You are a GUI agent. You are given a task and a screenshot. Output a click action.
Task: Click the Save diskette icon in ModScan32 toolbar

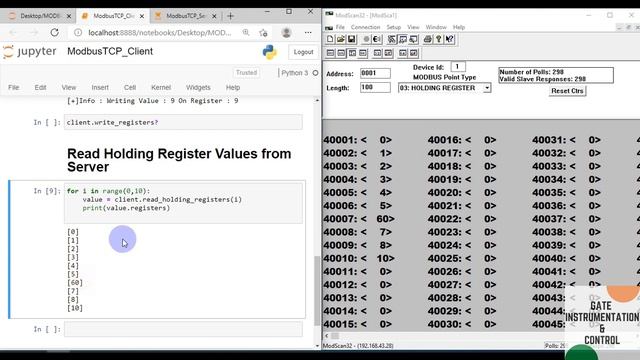(x=351, y=39)
